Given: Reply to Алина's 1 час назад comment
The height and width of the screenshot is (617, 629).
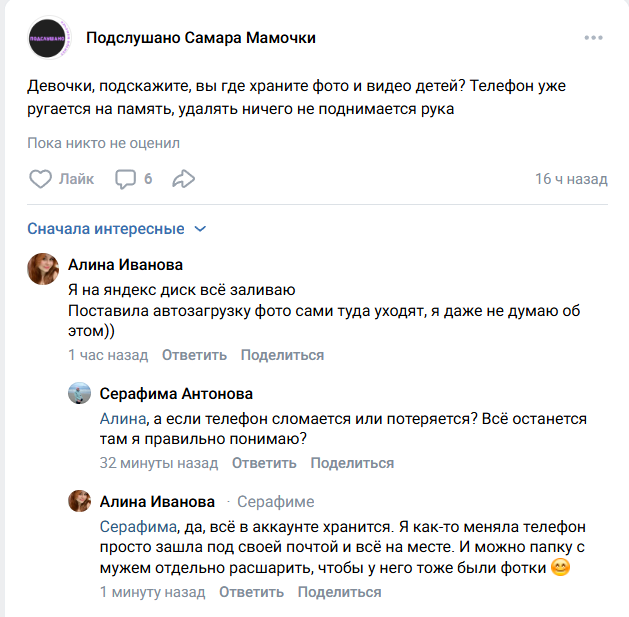Looking at the screenshot, I should pos(194,355).
